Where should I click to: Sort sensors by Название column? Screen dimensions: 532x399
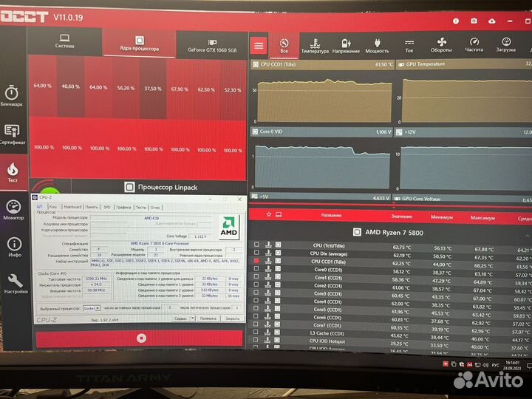331,215
